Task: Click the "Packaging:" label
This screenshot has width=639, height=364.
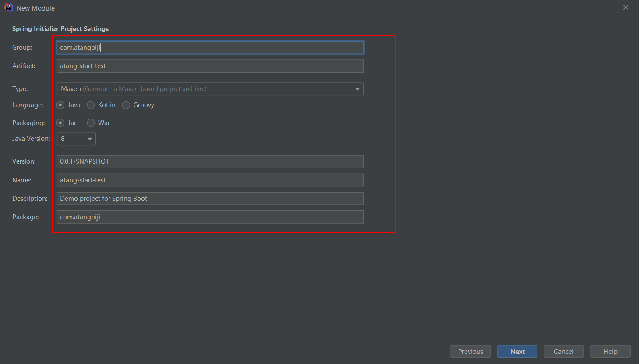Action: click(x=28, y=123)
